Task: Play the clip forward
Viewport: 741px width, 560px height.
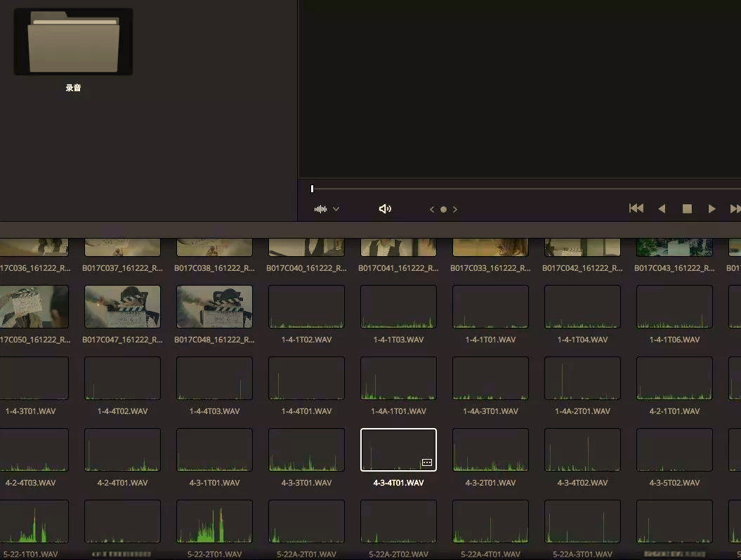Action: pos(712,208)
